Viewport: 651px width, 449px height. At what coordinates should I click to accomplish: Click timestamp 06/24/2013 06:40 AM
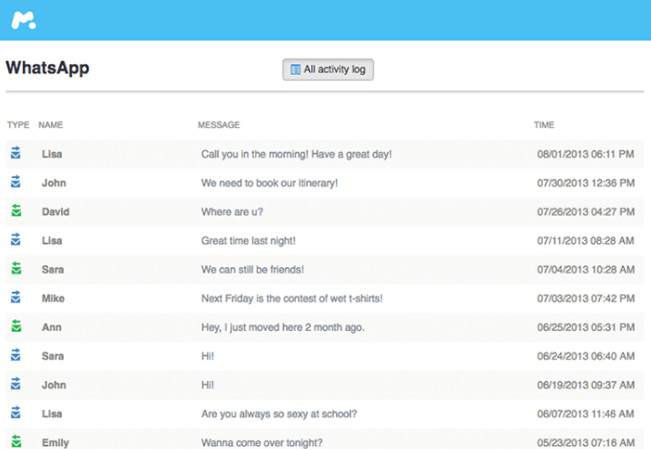pos(586,356)
